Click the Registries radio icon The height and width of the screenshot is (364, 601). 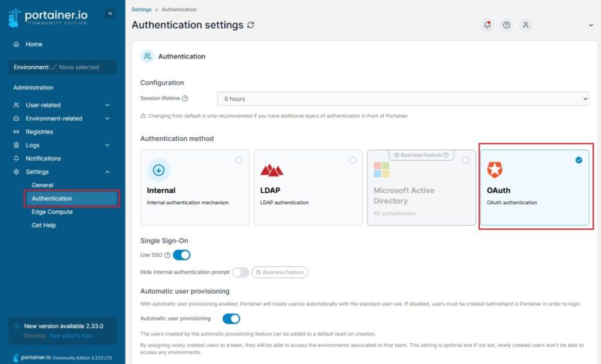tap(16, 131)
